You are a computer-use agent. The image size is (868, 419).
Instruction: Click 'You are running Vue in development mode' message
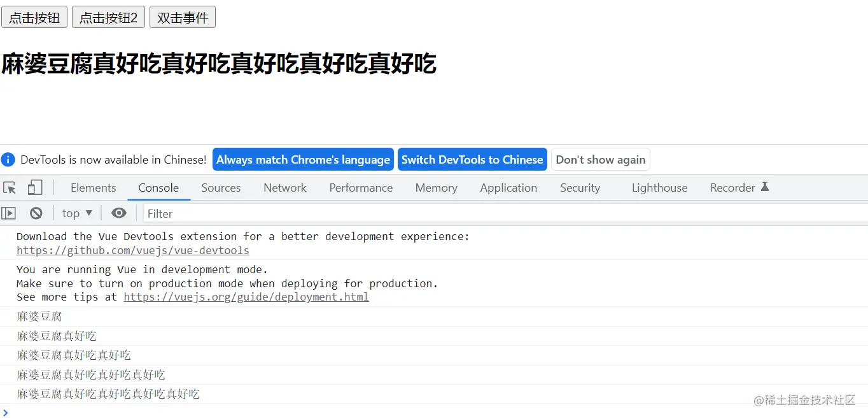click(x=143, y=269)
